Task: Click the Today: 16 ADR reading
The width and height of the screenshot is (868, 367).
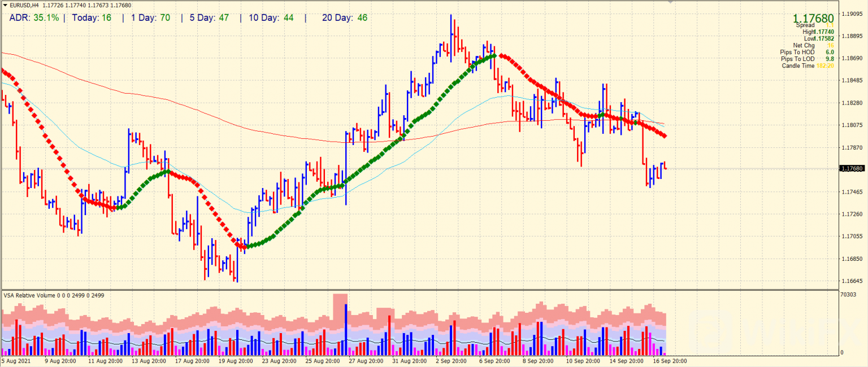Action: pyautogui.click(x=92, y=18)
